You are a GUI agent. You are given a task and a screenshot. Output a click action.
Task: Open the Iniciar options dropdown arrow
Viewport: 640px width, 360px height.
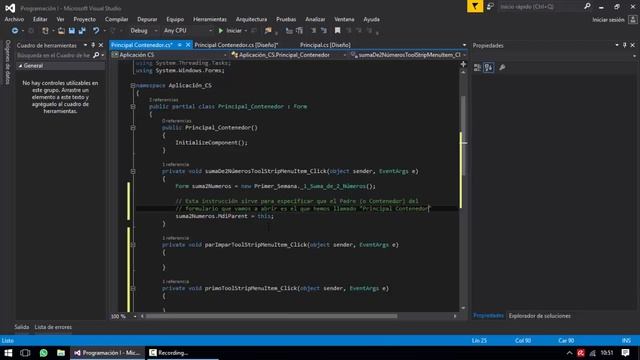click(x=246, y=31)
